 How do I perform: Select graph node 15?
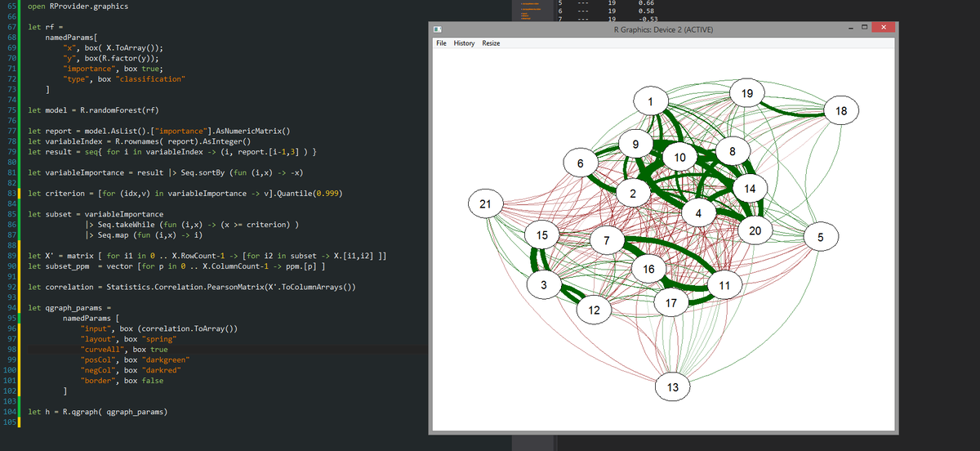(x=541, y=235)
